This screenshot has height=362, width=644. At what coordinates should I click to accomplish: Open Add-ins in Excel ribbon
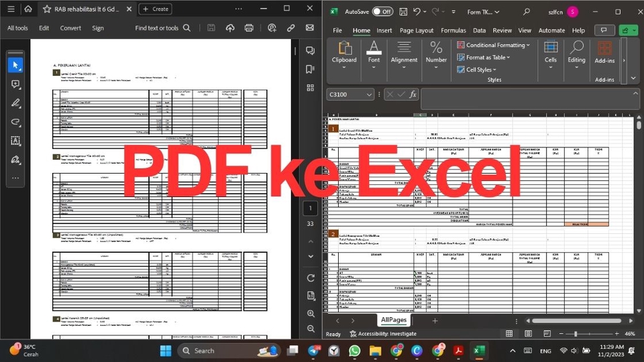click(x=604, y=52)
